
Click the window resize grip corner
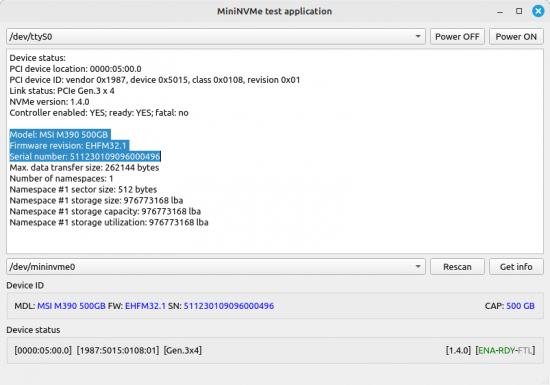(546, 381)
